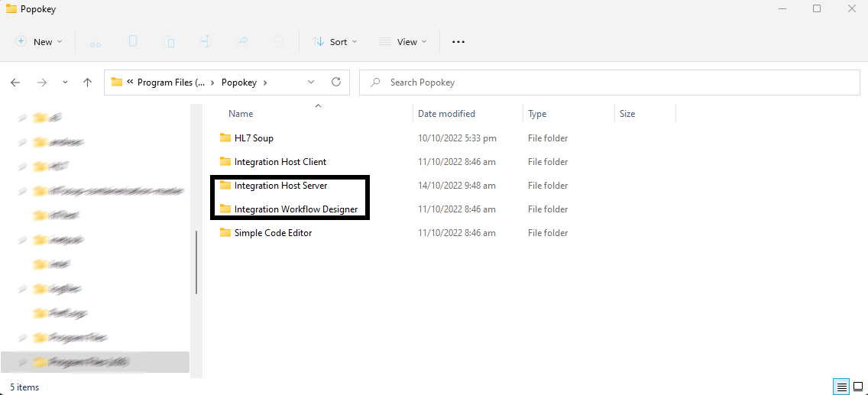The image size is (868, 395).
Task: Select the HL7 Soup folder
Action: [x=254, y=138]
